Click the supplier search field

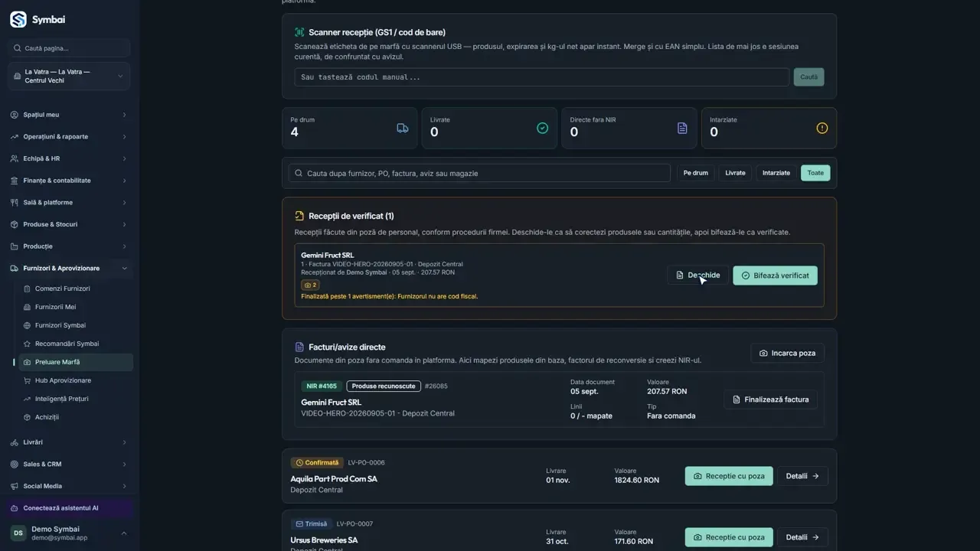coord(479,173)
